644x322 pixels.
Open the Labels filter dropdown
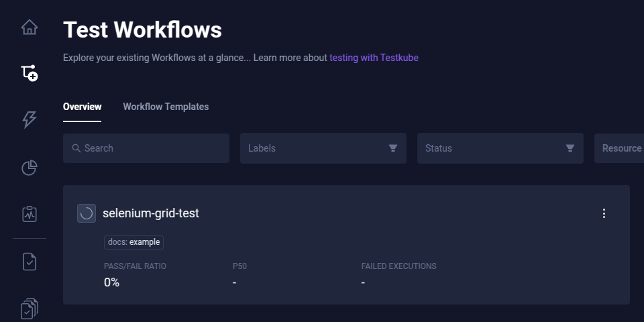pos(323,148)
